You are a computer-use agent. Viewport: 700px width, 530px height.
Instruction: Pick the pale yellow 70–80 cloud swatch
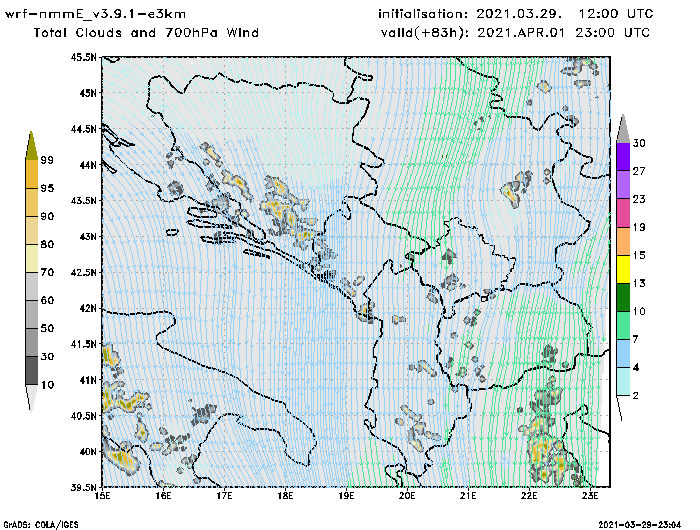[x=32, y=259]
